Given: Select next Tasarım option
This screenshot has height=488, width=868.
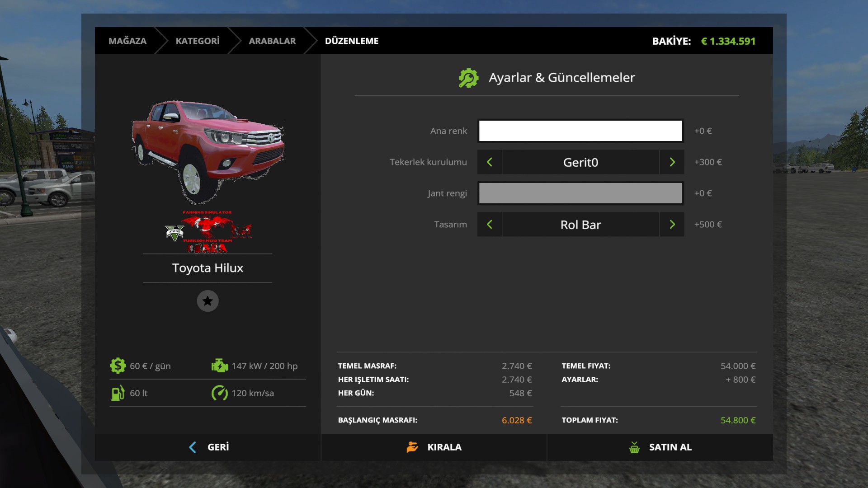Looking at the screenshot, I should point(672,225).
